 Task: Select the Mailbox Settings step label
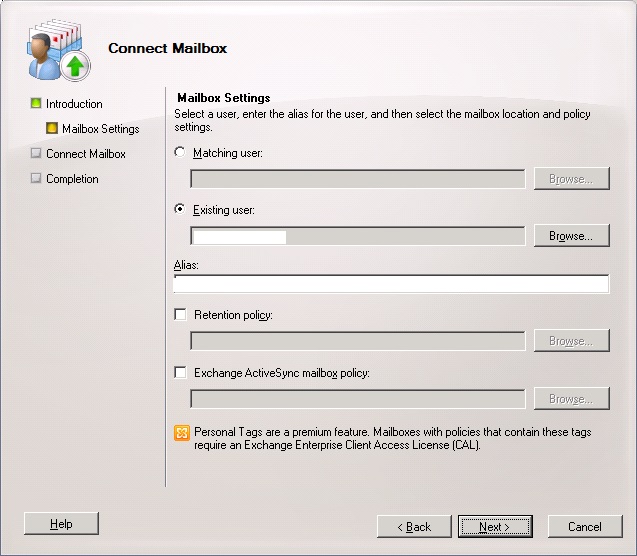101,129
